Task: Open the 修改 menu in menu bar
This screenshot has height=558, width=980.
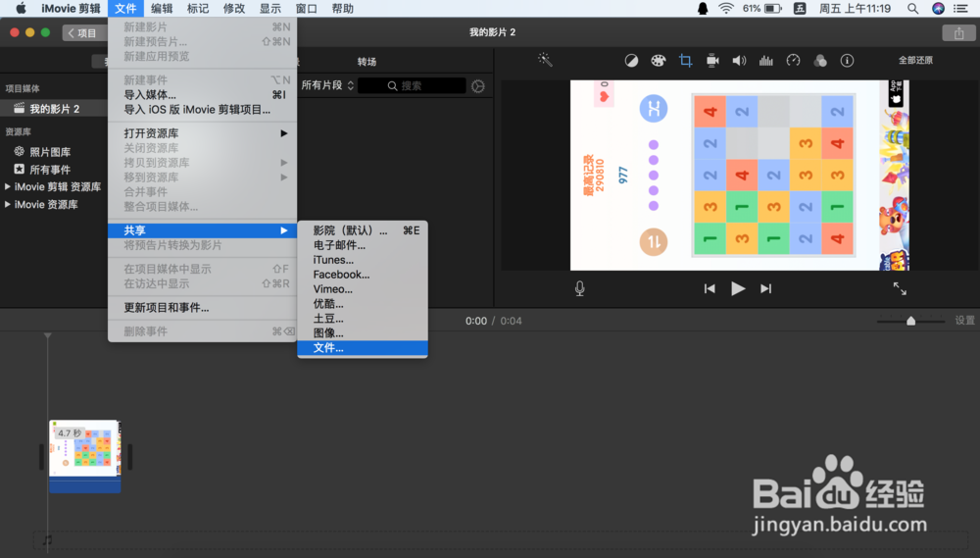Action: click(234, 8)
